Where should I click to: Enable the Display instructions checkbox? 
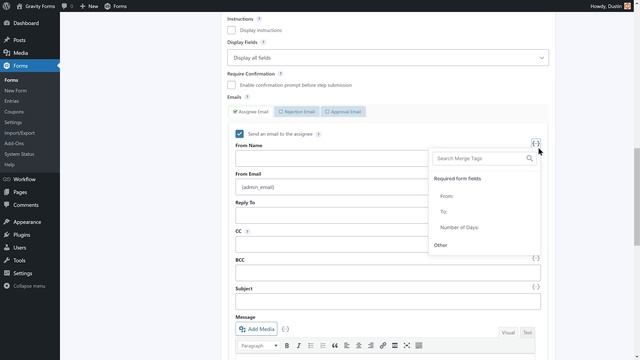click(231, 30)
